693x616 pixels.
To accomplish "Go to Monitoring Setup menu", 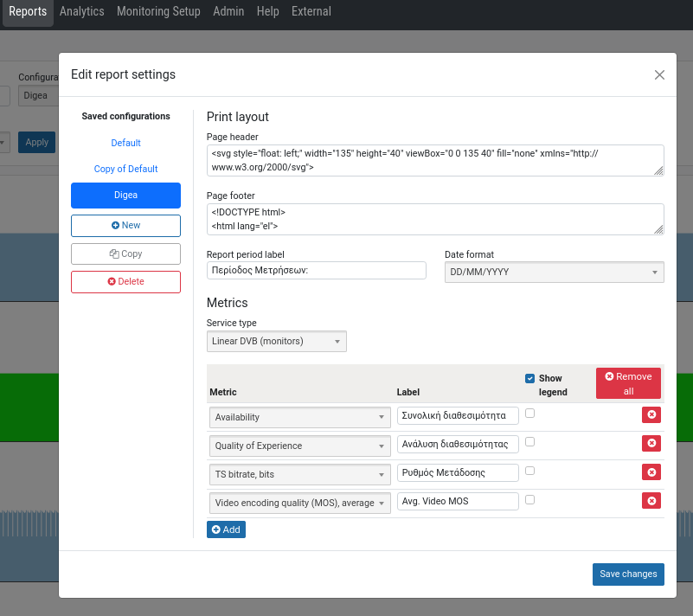I will (158, 12).
